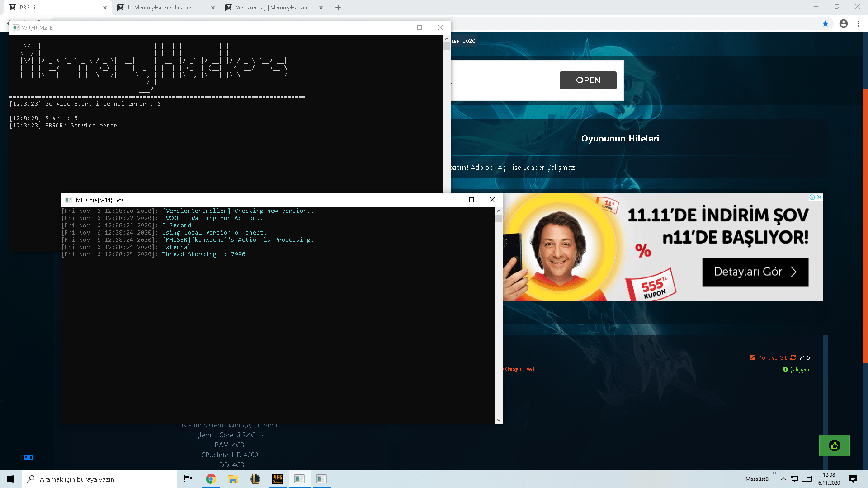Screen dimensions: 868x488
Task: Maximize the [MUICore] v[14] Beta window
Action: [x=472, y=200]
